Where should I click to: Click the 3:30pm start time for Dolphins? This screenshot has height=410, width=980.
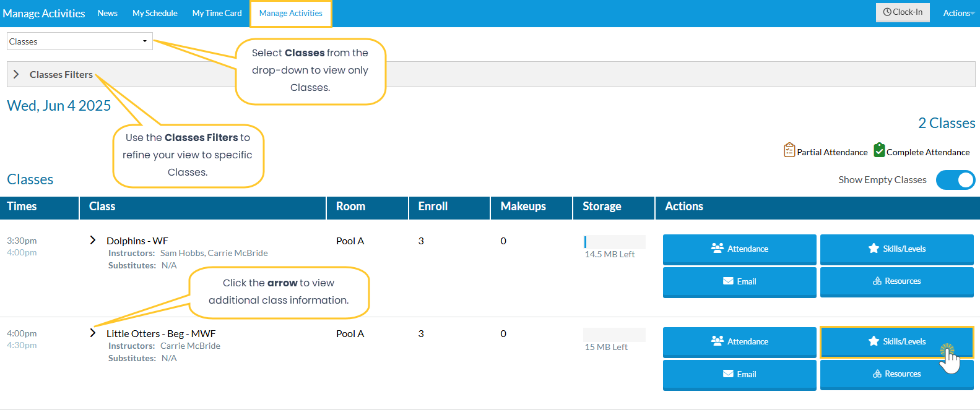(22, 241)
